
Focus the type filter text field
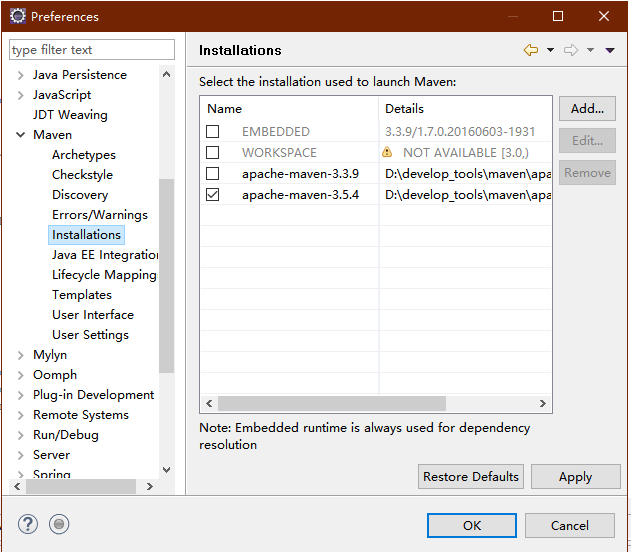[92, 49]
